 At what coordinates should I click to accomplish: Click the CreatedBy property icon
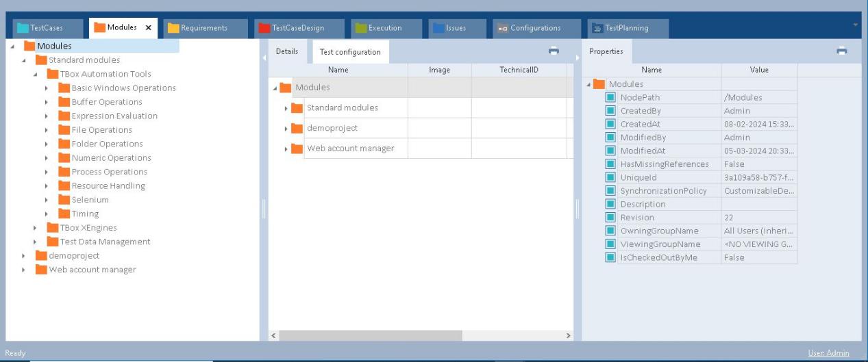point(610,111)
